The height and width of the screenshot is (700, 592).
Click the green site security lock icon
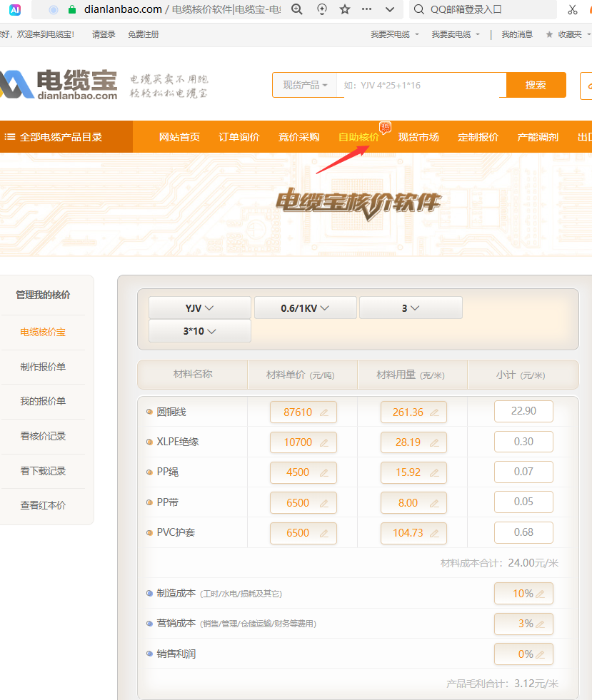[72, 9]
